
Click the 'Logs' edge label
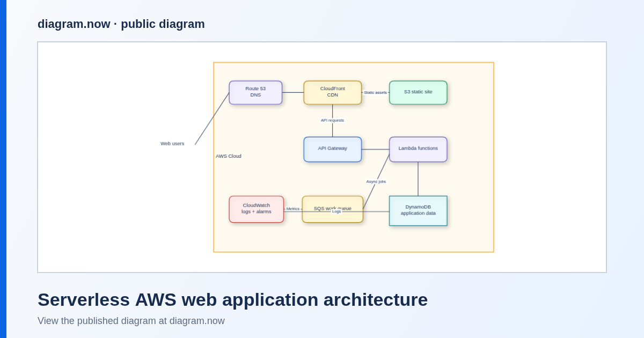click(x=336, y=211)
